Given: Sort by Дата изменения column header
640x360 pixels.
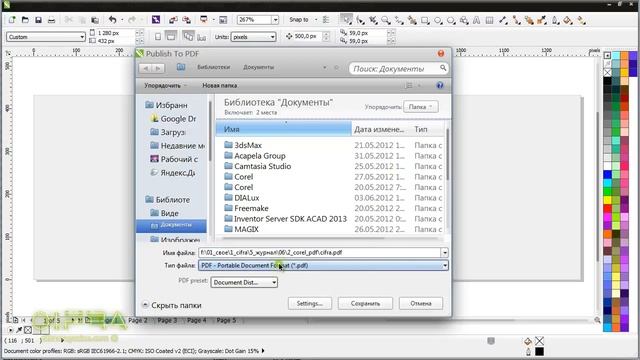Looking at the screenshot, I should pos(379,129).
